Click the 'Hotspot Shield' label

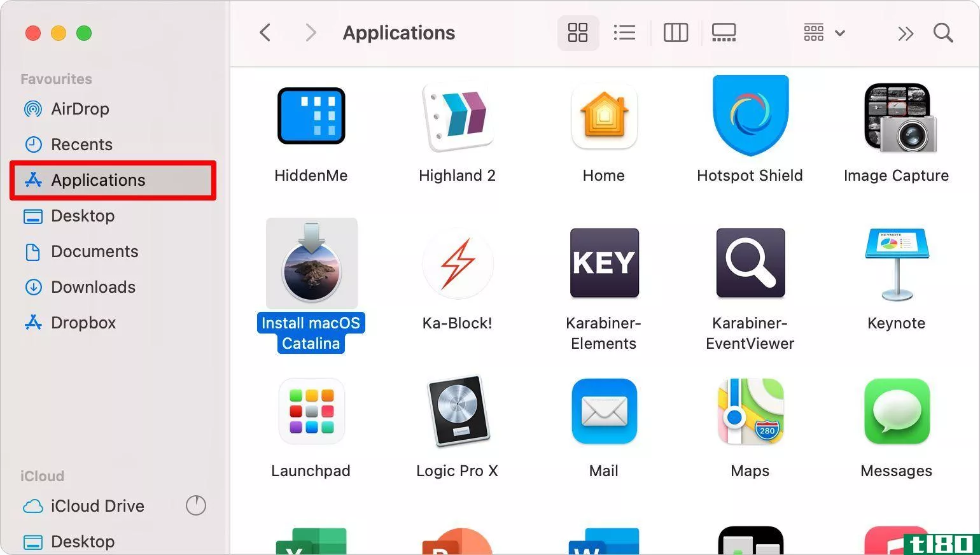(750, 176)
